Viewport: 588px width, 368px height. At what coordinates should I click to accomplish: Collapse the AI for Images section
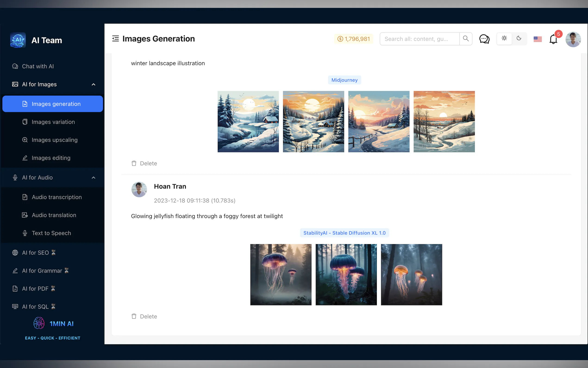point(93,84)
